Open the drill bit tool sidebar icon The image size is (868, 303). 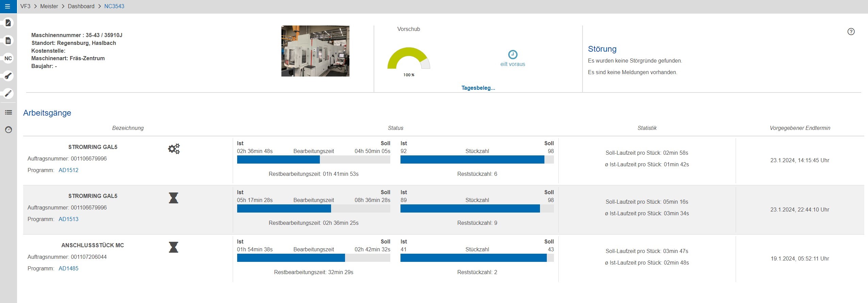click(8, 93)
